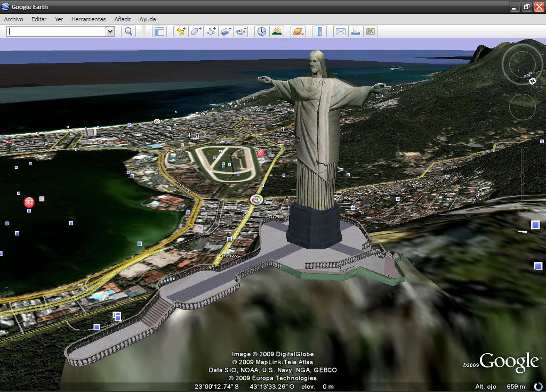The height and width of the screenshot is (392, 546).
Task: Show historical imagery with the clock icon
Action: pyautogui.click(x=262, y=31)
